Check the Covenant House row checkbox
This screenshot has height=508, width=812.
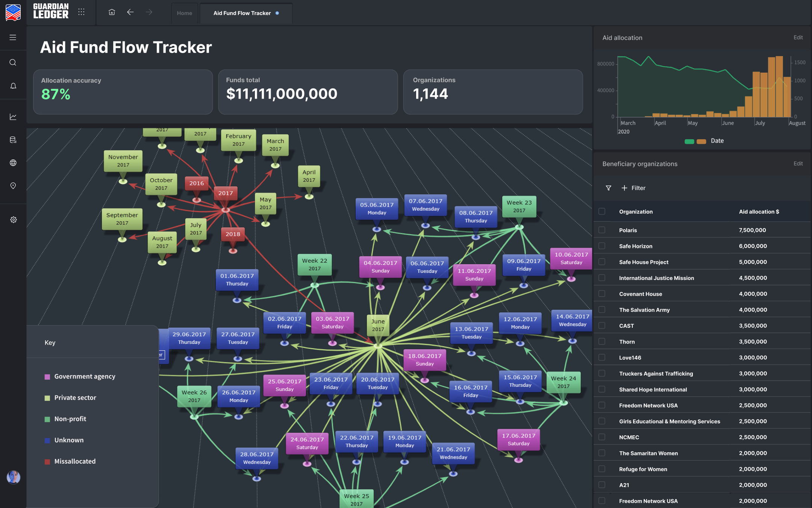click(x=602, y=294)
